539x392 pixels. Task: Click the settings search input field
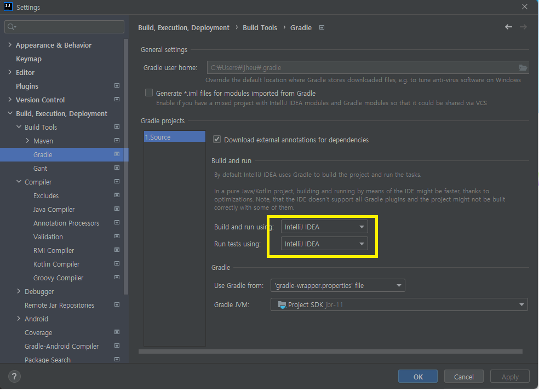click(x=64, y=27)
